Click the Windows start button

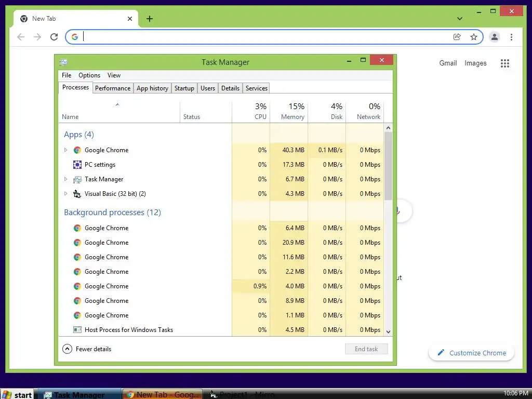pos(17,394)
